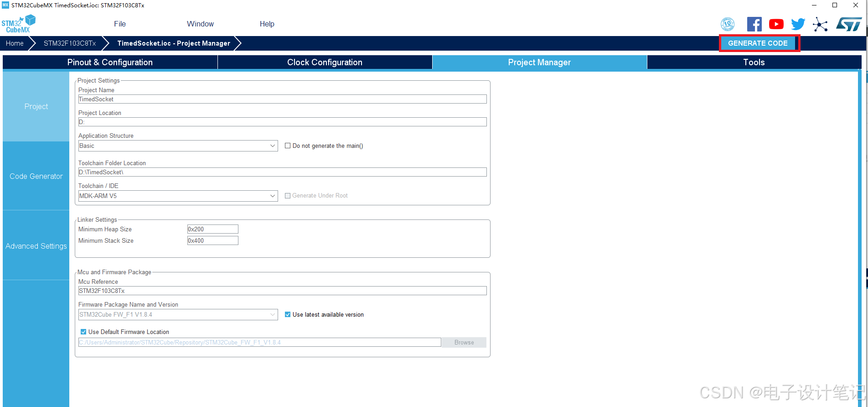
Task: Click the Project Name input field
Action: pyautogui.click(x=283, y=99)
